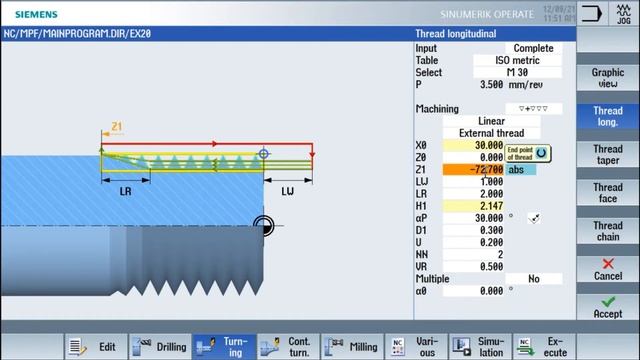Toggle the Input field Complete

[x=533, y=48]
